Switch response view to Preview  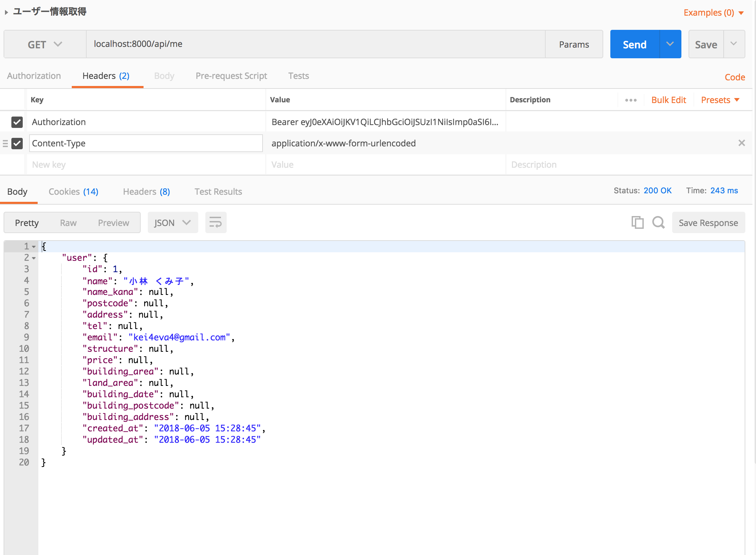(x=113, y=223)
